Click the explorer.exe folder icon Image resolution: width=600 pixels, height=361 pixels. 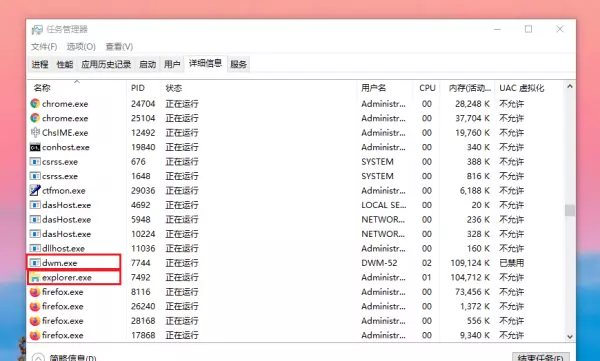click(x=35, y=277)
